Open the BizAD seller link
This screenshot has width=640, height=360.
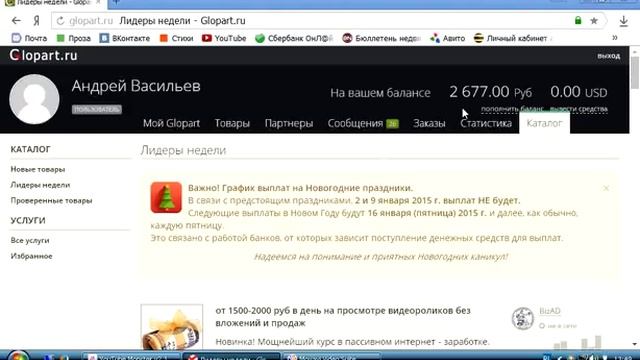tap(550, 311)
